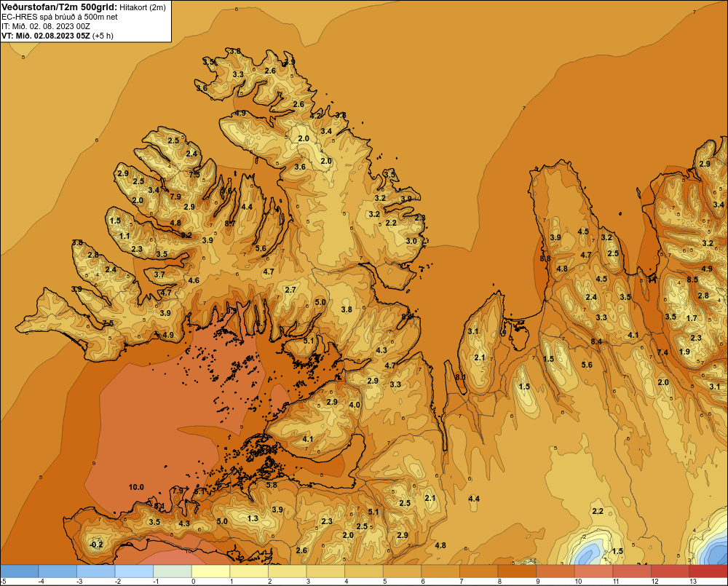Click the legend scale tick label '13'
The width and height of the screenshot is (728, 586).
693,582
